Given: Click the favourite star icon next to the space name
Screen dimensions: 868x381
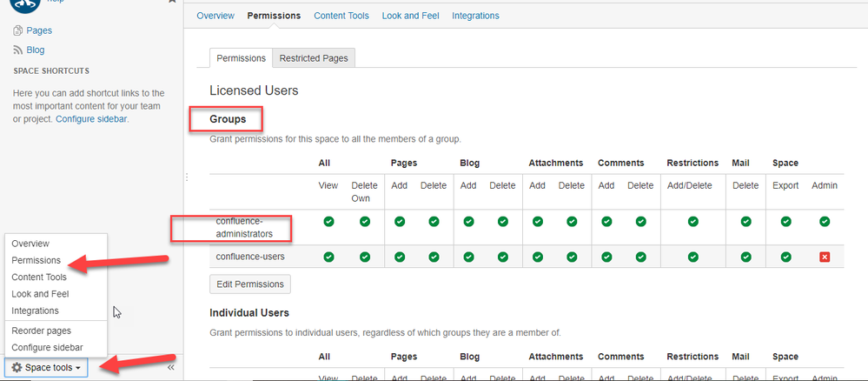Looking at the screenshot, I should tap(172, 2).
